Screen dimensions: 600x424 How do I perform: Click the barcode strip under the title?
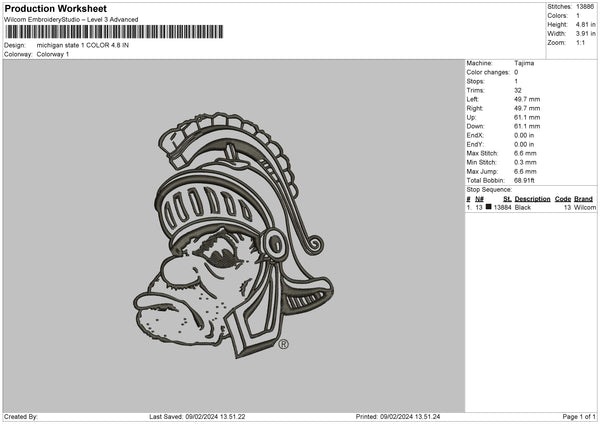click(x=114, y=31)
